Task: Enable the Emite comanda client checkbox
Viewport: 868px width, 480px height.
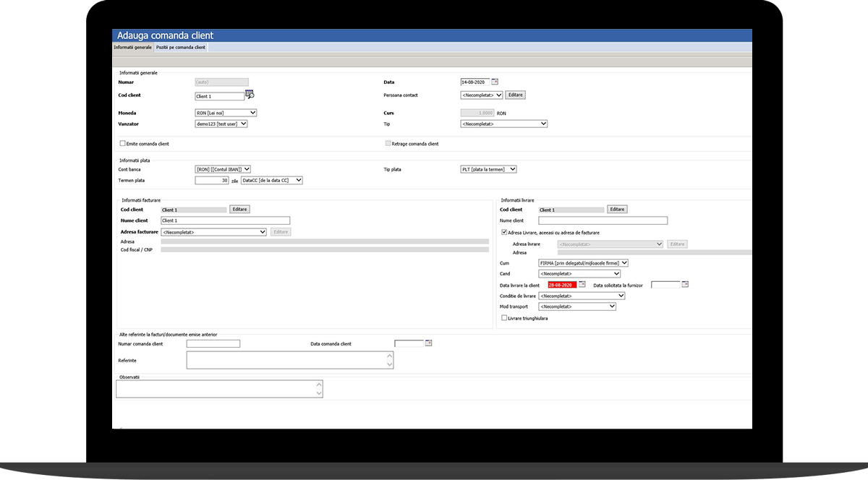Action: coord(123,144)
